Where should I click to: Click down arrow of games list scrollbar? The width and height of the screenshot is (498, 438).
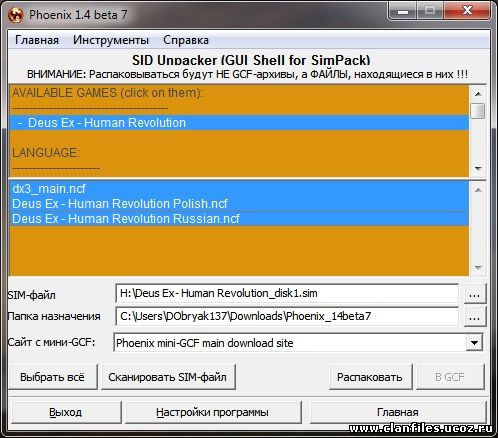point(478,168)
